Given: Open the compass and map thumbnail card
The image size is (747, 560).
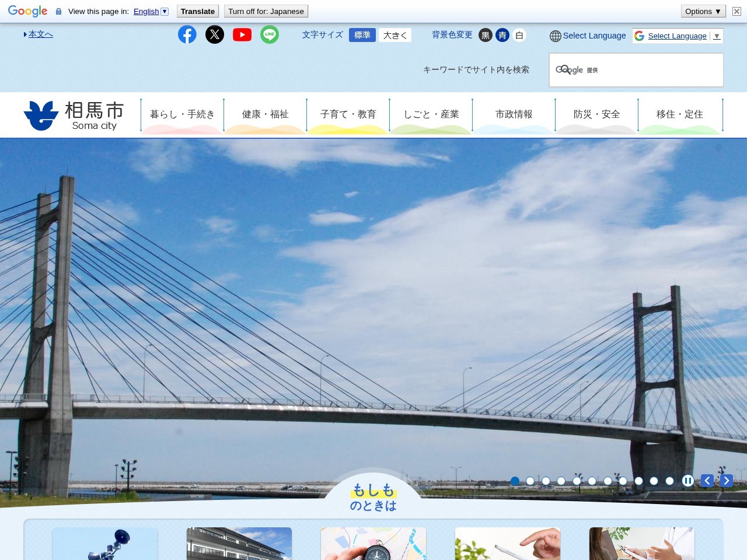Looking at the screenshot, I should coord(373,544).
